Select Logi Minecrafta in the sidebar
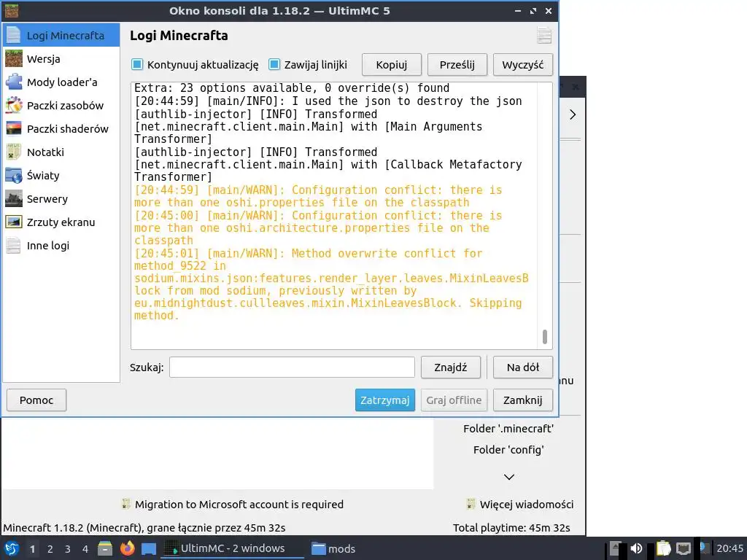The height and width of the screenshot is (560, 747). (x=61, y=35)
